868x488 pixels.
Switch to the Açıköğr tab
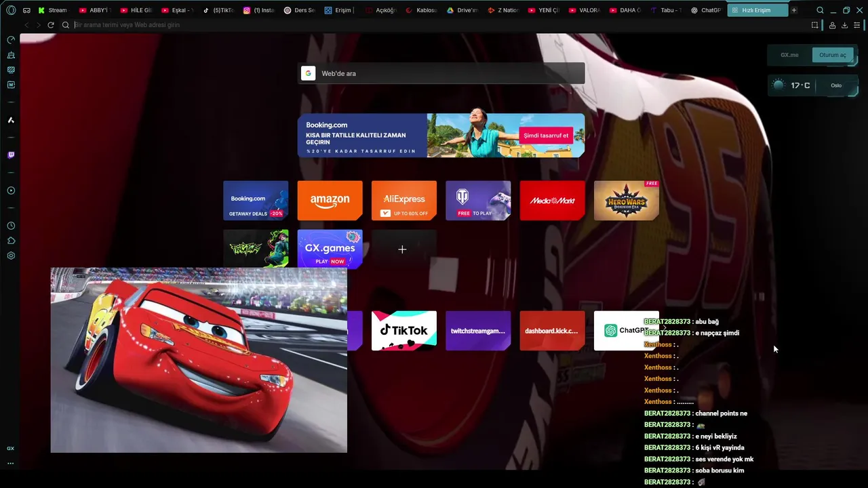point(380,10)
